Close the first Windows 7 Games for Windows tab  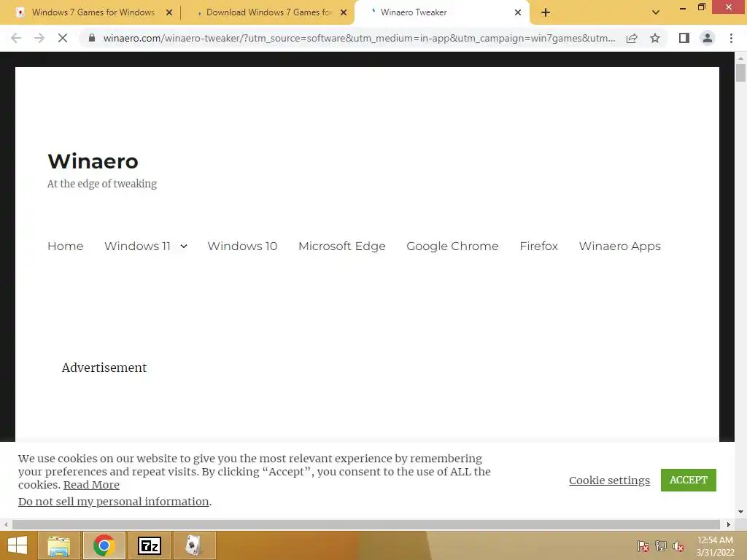(169, 12)
